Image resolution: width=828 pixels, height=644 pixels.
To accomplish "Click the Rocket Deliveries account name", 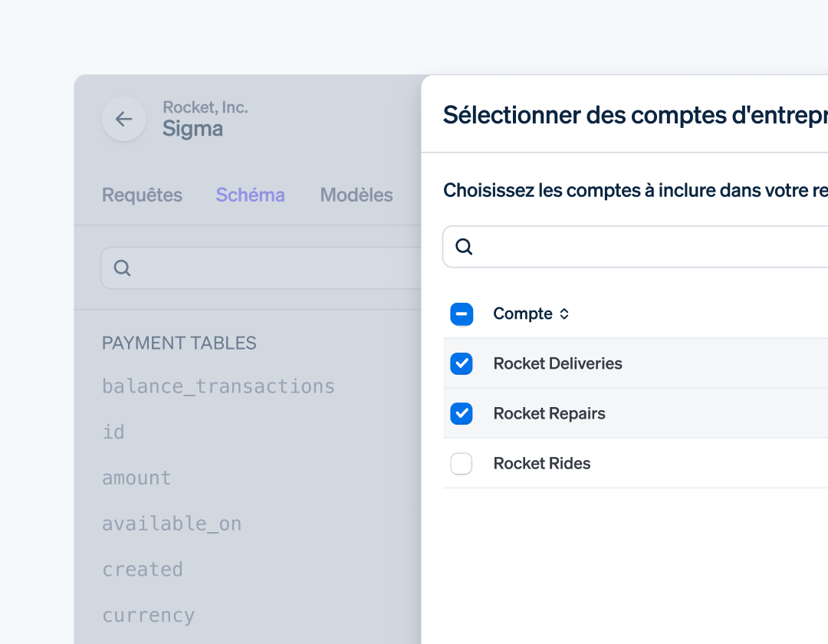I will click(557, 363).
